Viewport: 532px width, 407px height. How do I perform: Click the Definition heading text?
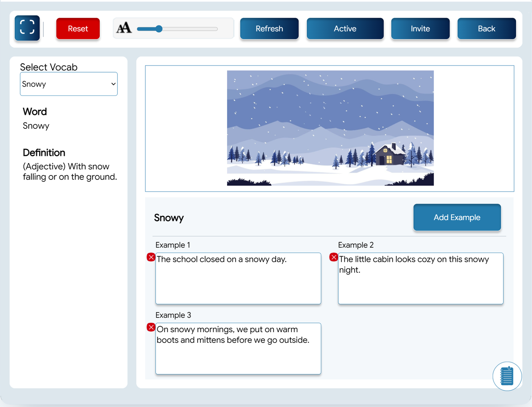(44, 153)
